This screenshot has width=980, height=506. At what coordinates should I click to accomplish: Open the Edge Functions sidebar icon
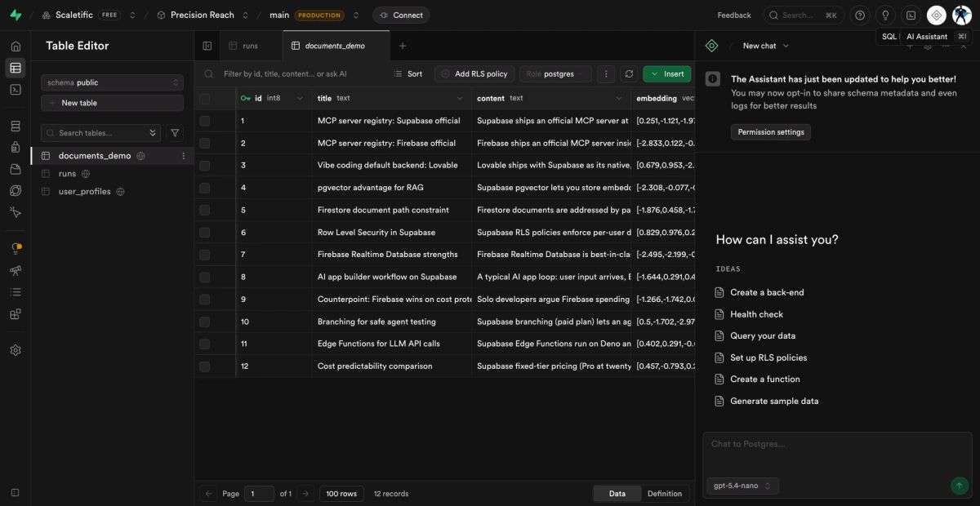tap(15, 190)
